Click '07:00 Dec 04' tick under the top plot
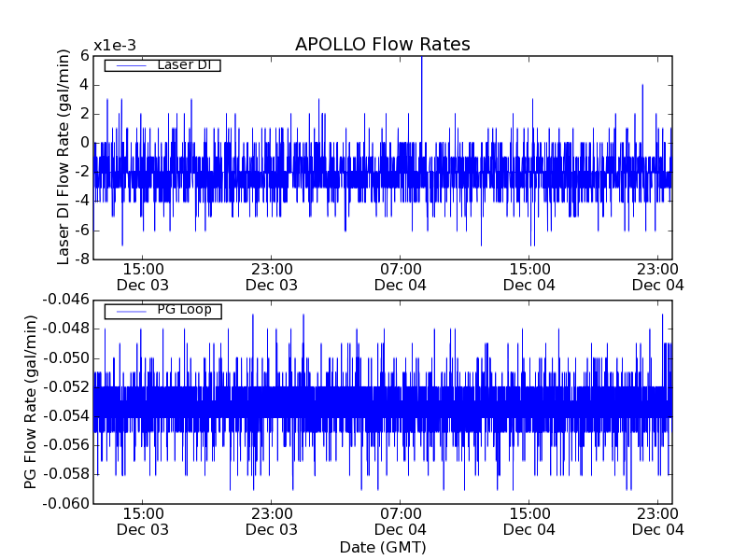The width and height of the screenshot is (747, 560). tap(401, 275)
